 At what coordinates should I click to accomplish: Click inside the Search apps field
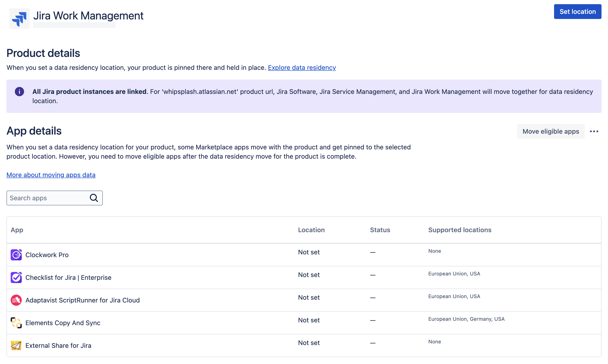[44, 198]
